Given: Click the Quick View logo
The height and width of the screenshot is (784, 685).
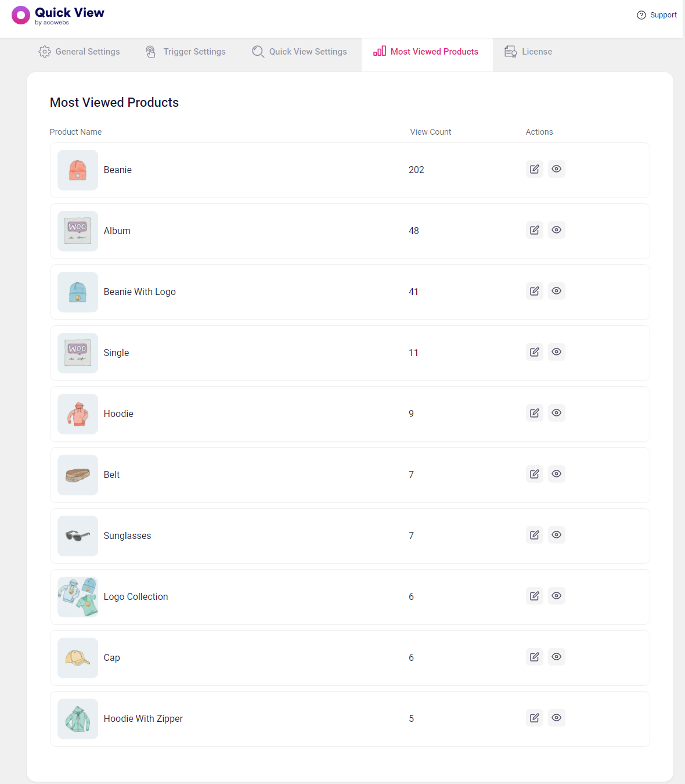Looking at the screenshot, I should (58, 16).
